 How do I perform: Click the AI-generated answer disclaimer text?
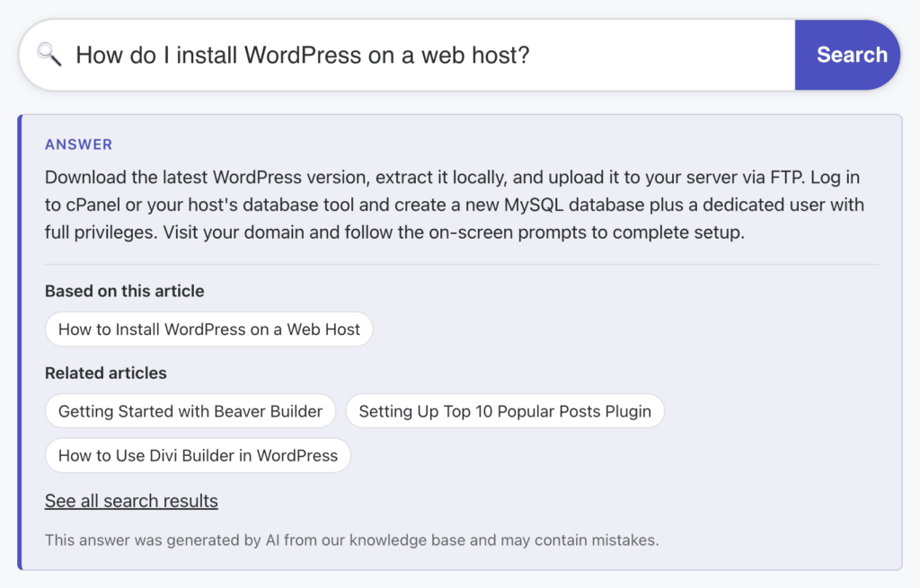coord(352,540)
